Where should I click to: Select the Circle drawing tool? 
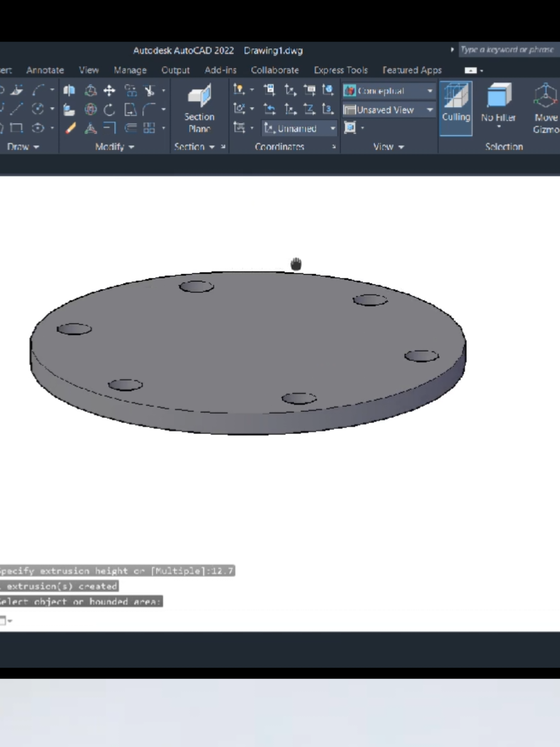38,109
